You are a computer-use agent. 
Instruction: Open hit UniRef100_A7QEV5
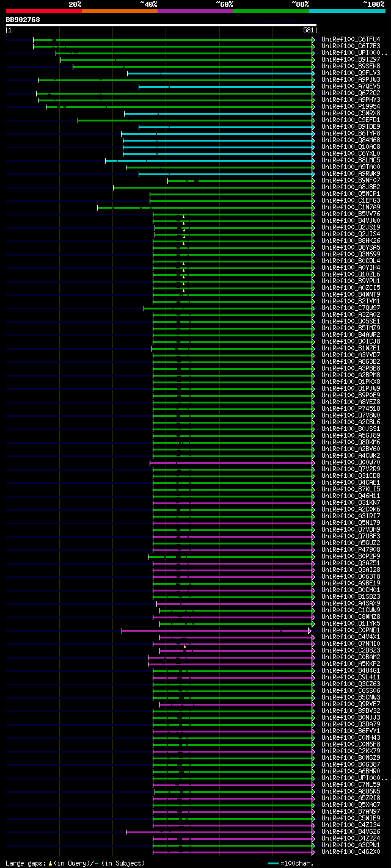pos(351,87)
